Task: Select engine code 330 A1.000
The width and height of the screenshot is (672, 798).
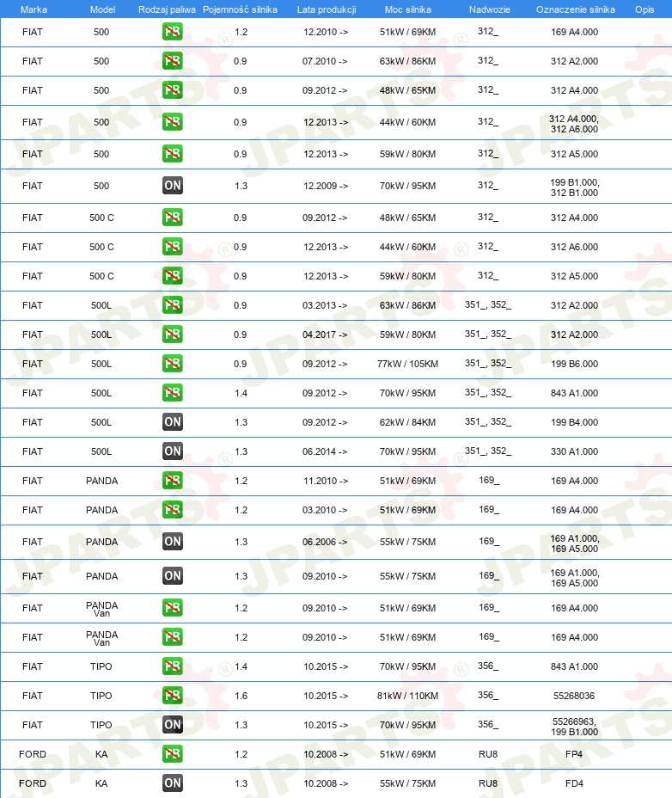Action: tap(574, 451)
